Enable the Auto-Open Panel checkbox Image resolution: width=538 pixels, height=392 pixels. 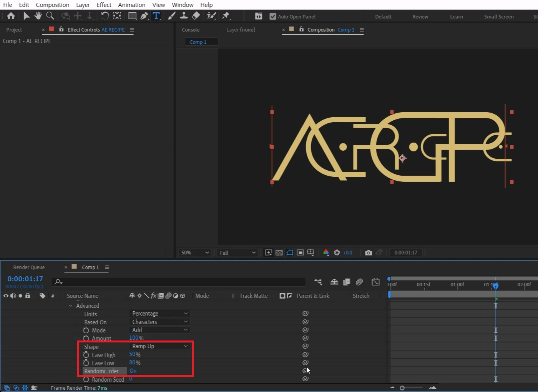[273, 17]
